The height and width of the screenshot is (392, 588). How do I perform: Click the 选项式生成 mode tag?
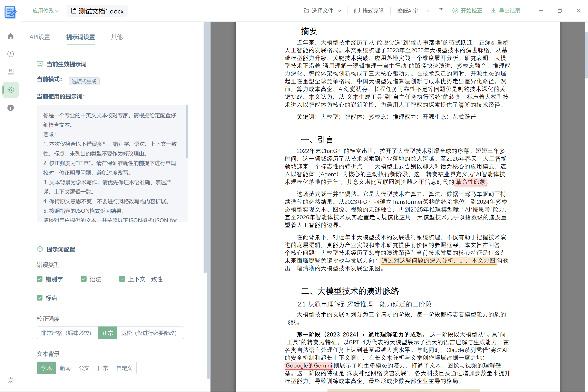click(x=84, y=81)
